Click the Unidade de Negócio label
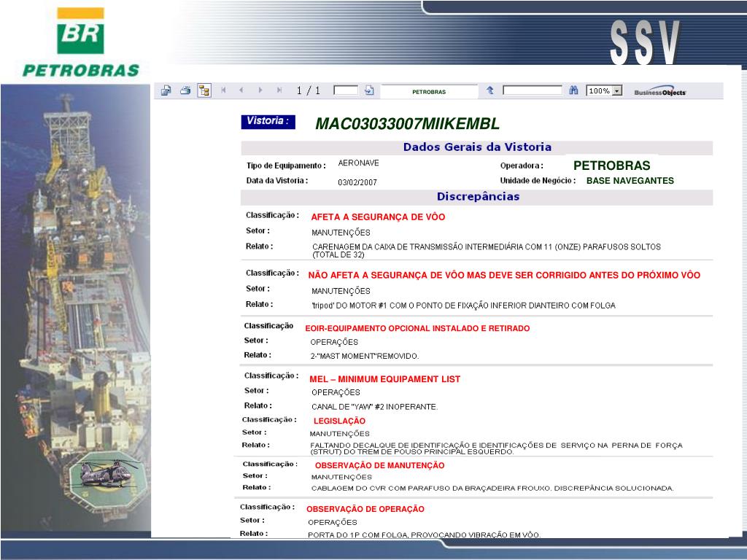 coord(538,181)
